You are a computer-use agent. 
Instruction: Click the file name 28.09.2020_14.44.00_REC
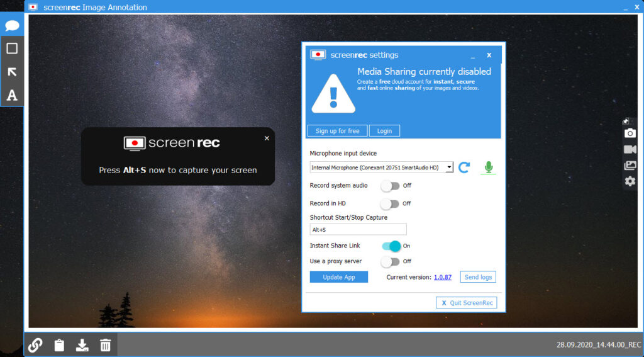[x=599, y=344]
